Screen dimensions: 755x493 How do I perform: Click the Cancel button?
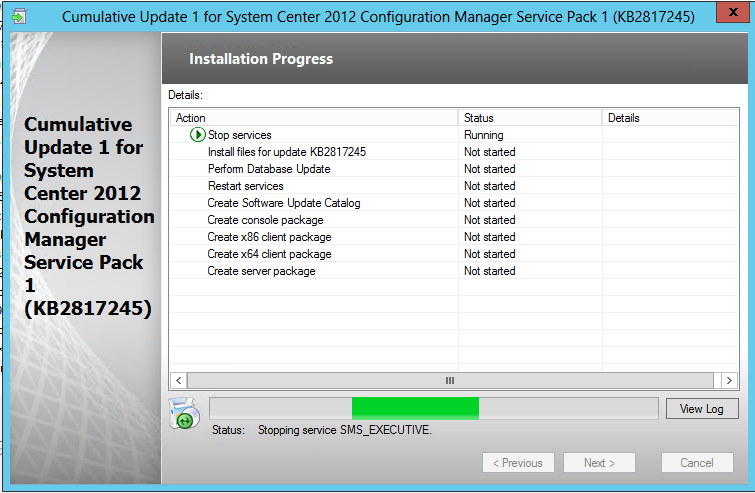tap(697, 463)
